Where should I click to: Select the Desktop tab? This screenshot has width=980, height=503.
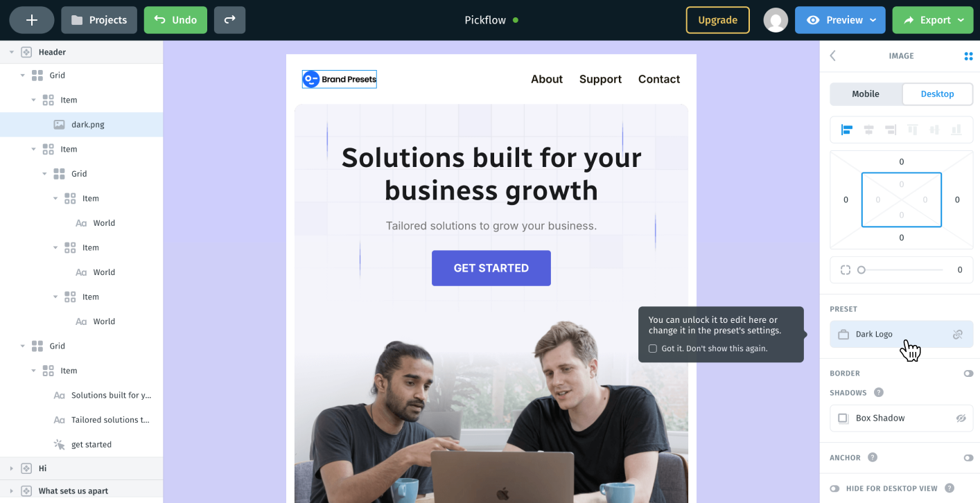pos(937,94)
